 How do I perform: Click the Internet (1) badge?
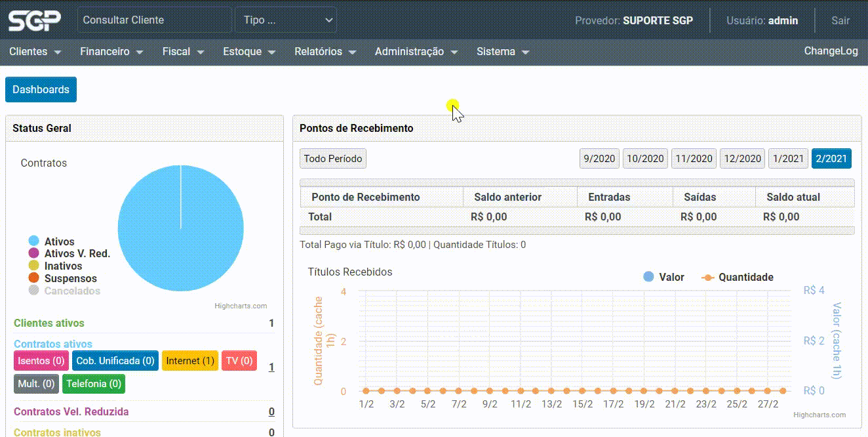point(190,361)
